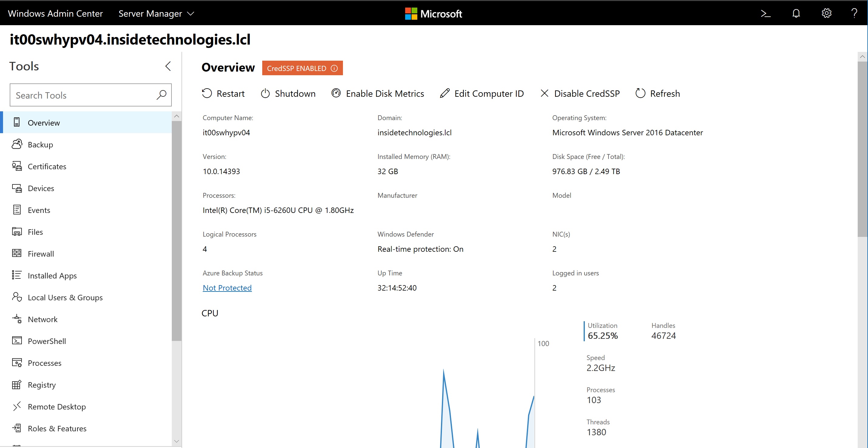
Task: Open the Not Protected backup link
Action: click(x=227, y=288)
